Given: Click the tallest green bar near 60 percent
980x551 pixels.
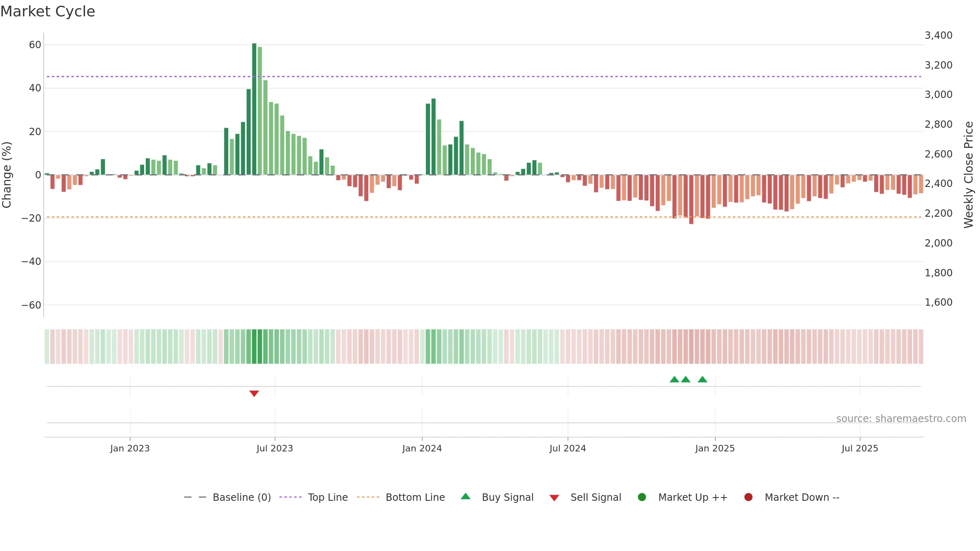Looking at the screenshot, I should [x=254, y=109].
